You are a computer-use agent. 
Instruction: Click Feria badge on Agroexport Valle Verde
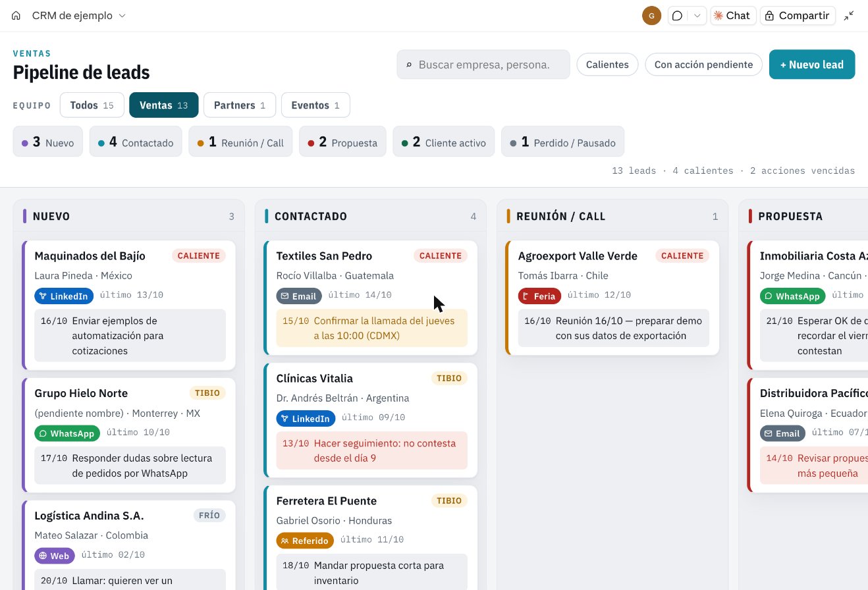click(x=539, y=296)
